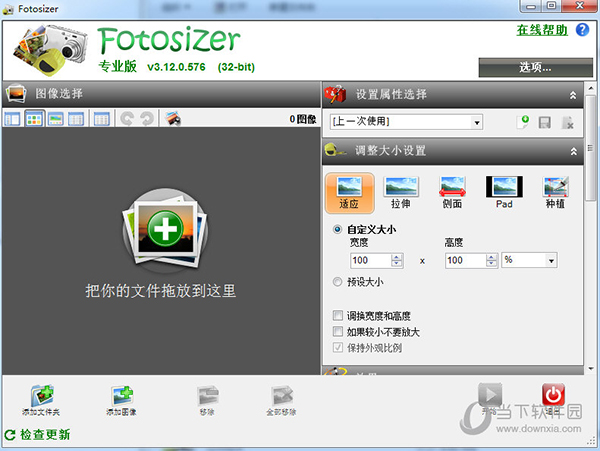Decrease the 宽度 width value
Viewport: 600px width, 451px height.
pyautogui.click(x=397, y=264)
